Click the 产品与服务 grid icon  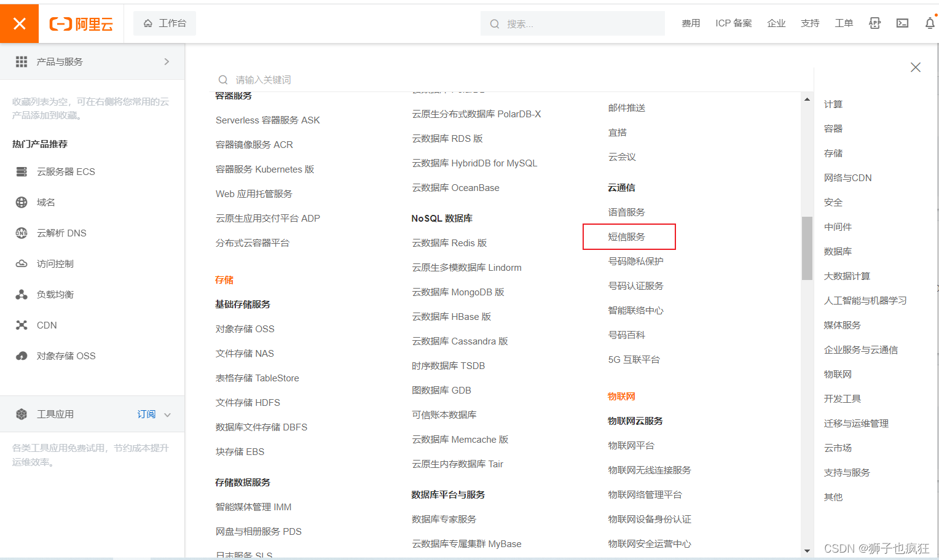tap(22, 61)
